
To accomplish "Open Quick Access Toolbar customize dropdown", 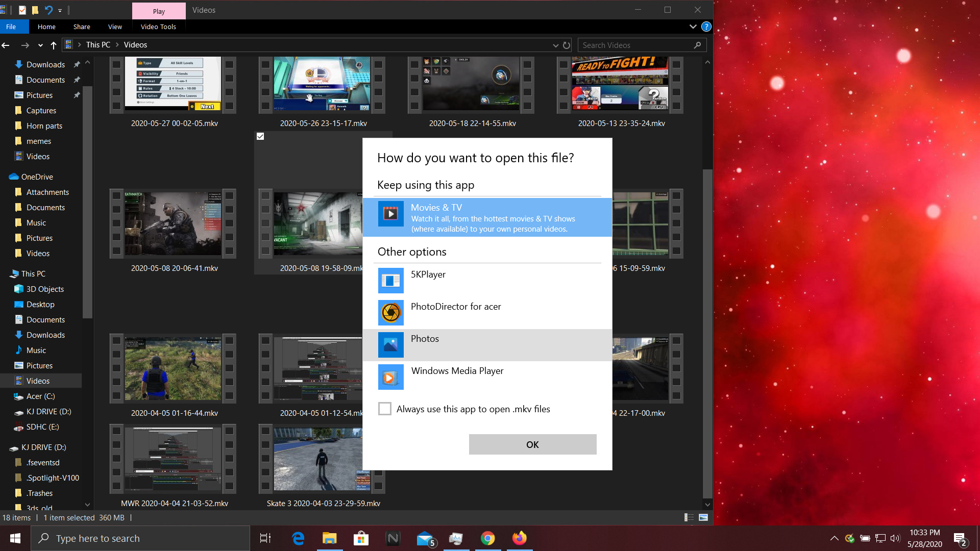I will tap(60, 10).
